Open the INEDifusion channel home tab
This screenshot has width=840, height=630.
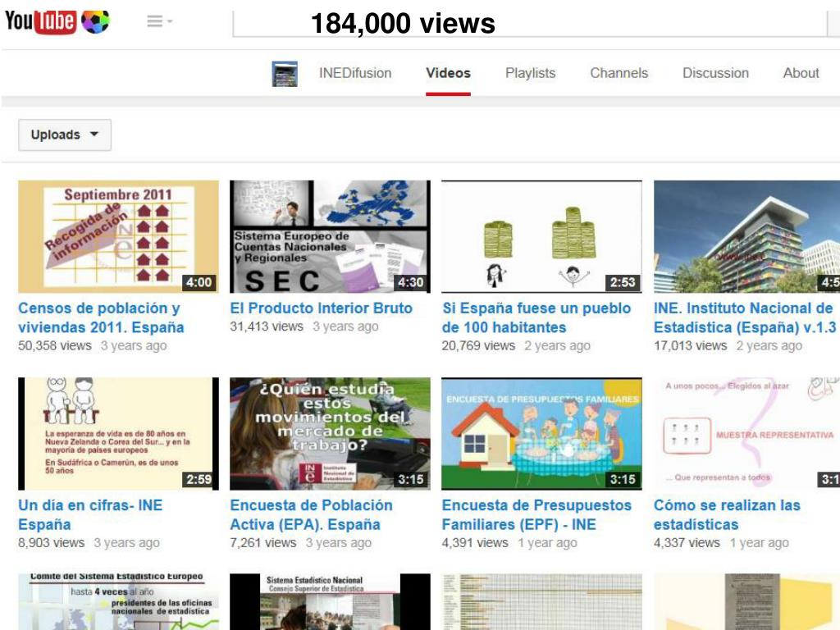coord(355,73)
